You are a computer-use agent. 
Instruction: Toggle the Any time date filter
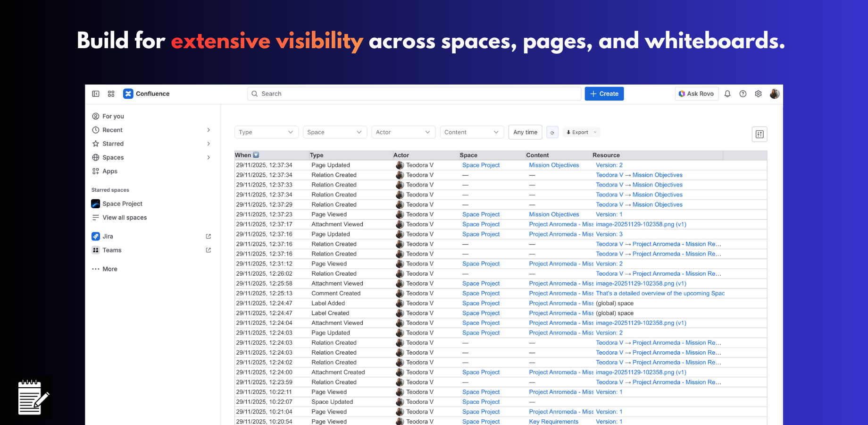[x=525, y=132]
